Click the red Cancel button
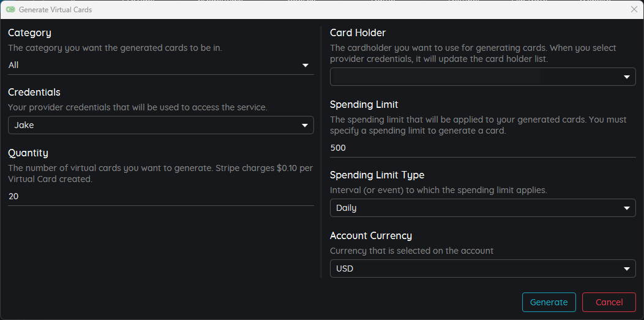 pos(609,302)
